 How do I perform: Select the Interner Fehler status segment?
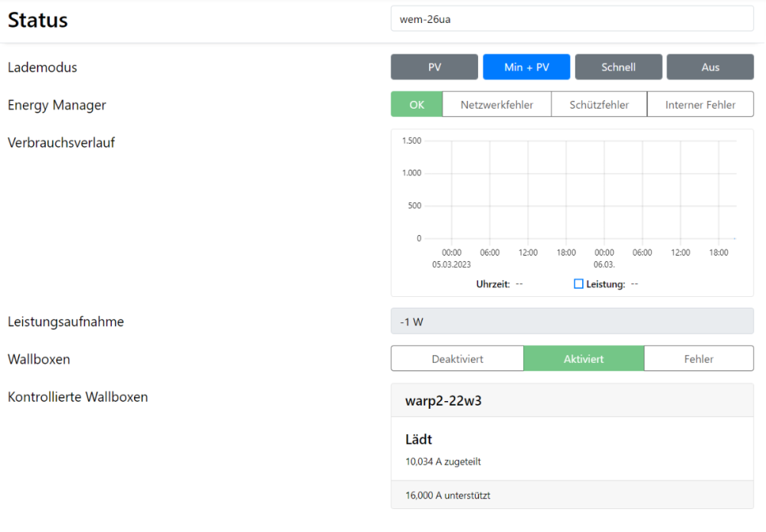click(700, 105)
